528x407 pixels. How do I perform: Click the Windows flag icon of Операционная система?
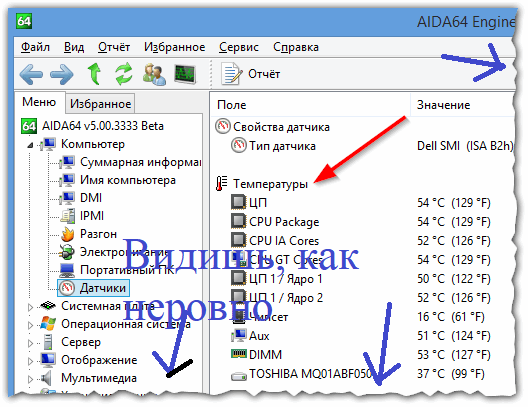(x=48, y=324)
